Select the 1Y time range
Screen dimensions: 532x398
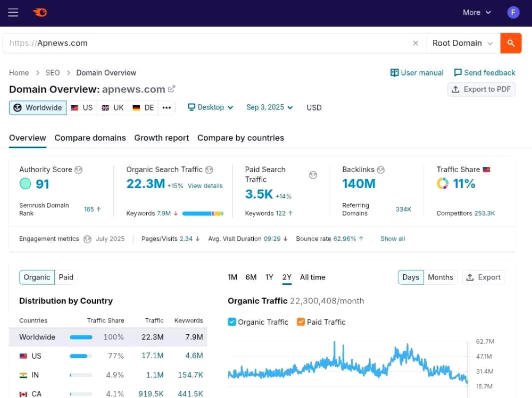[x=269, y=277]
